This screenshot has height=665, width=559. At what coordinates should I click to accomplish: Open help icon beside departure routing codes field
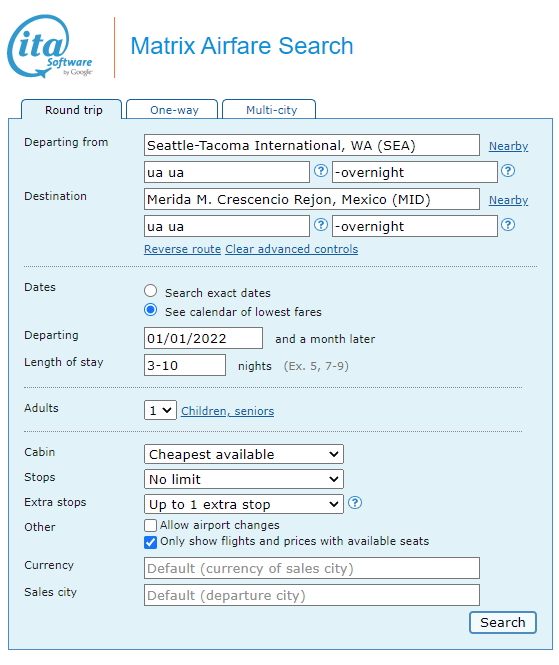click(321, 171)
